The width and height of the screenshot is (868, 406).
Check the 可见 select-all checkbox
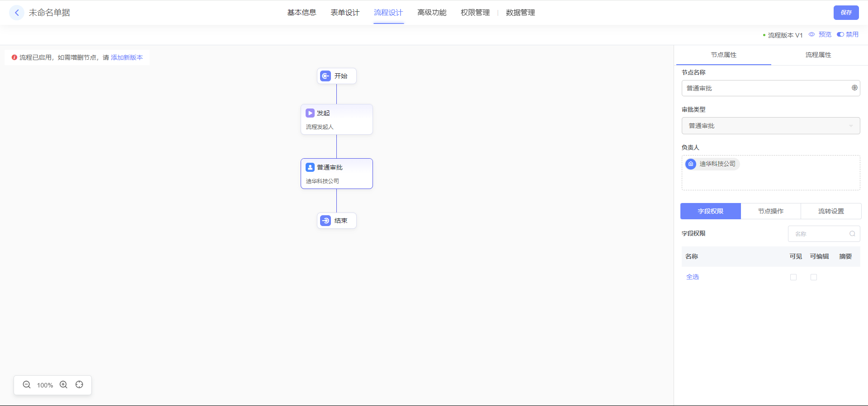(x=793, y=277)
